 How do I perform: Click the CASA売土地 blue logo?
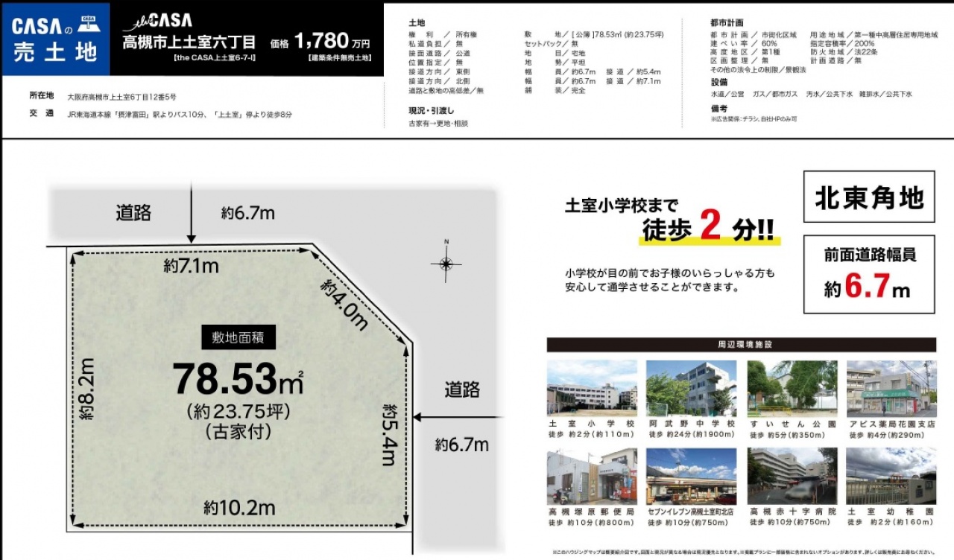coord(56,39)
